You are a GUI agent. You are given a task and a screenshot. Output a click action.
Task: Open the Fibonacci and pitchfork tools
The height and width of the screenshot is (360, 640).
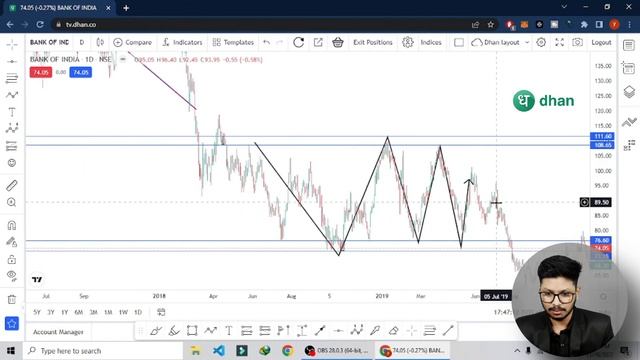point(12,78)
